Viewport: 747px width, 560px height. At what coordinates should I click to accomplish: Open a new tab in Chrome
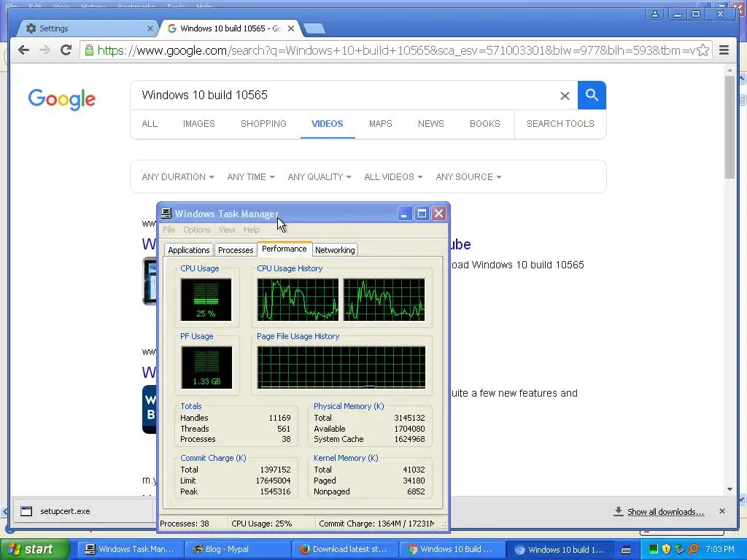pyautogui.click(x=314, y=28)
